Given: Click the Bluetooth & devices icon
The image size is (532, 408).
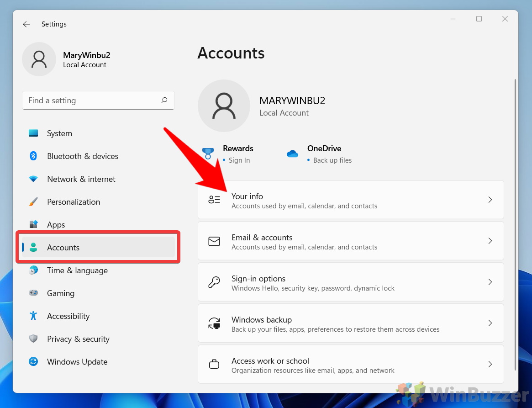Looking at the screenshot, I should click(x=33, y=156).
